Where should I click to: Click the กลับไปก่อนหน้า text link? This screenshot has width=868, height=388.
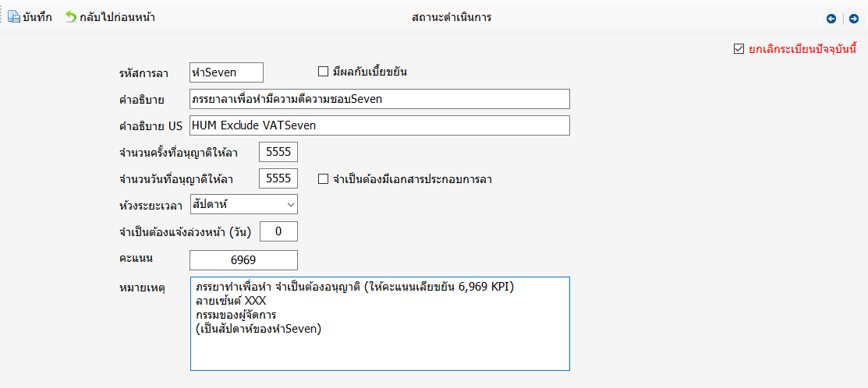(x=119, y=17)
